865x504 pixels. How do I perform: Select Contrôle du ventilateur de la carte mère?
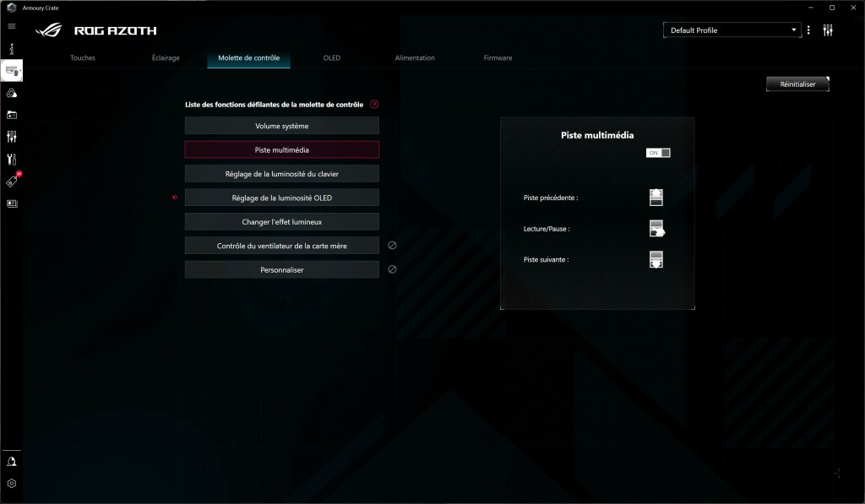click(x=282, y=246)
